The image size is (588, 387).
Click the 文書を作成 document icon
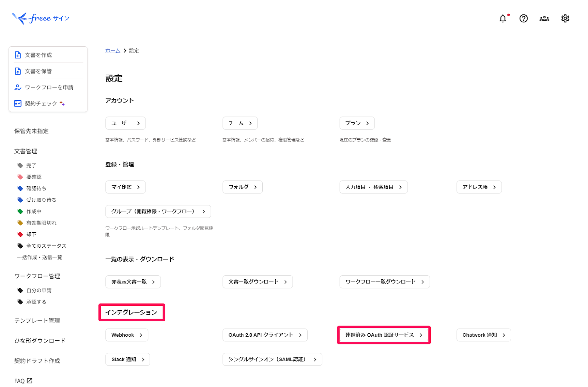pos(18,55)
